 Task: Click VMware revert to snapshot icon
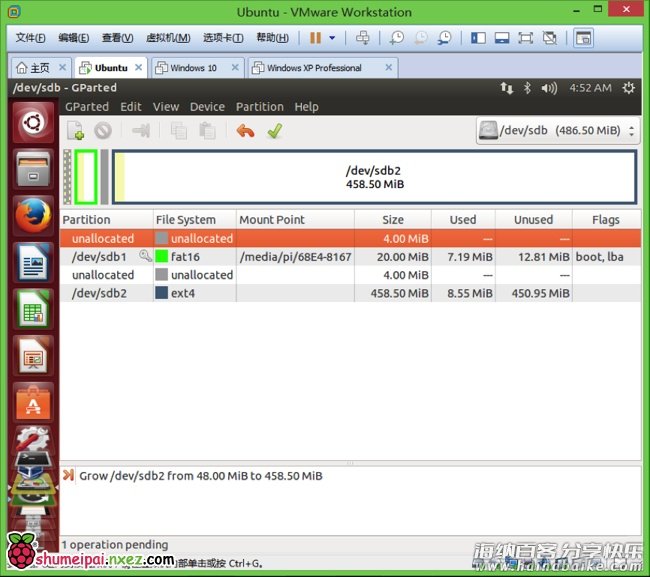(x=421, y=38)
